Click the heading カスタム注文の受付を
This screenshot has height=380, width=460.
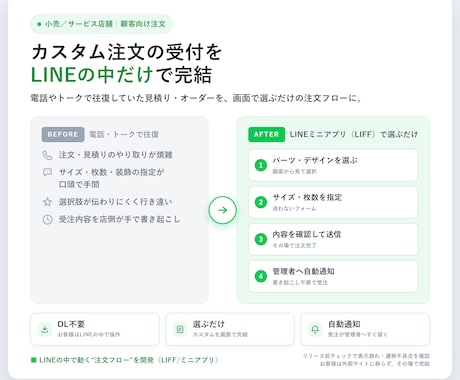[x=126, y=52]
